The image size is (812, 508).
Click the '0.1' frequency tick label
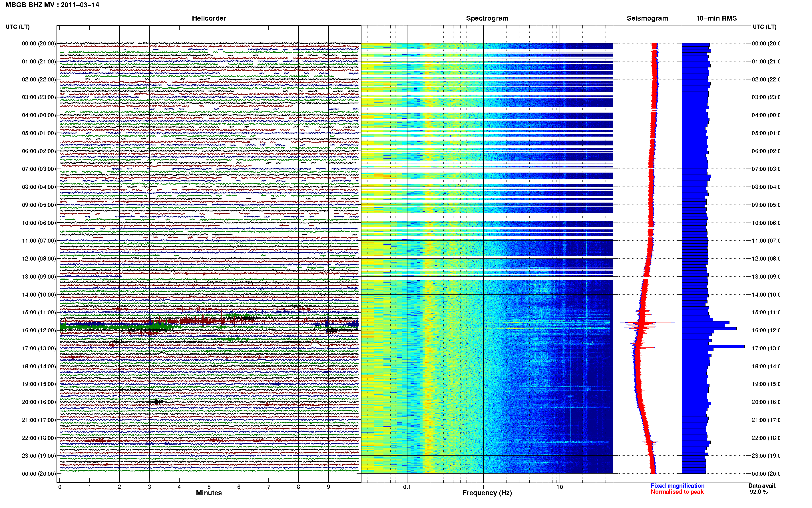coord(407,487)
